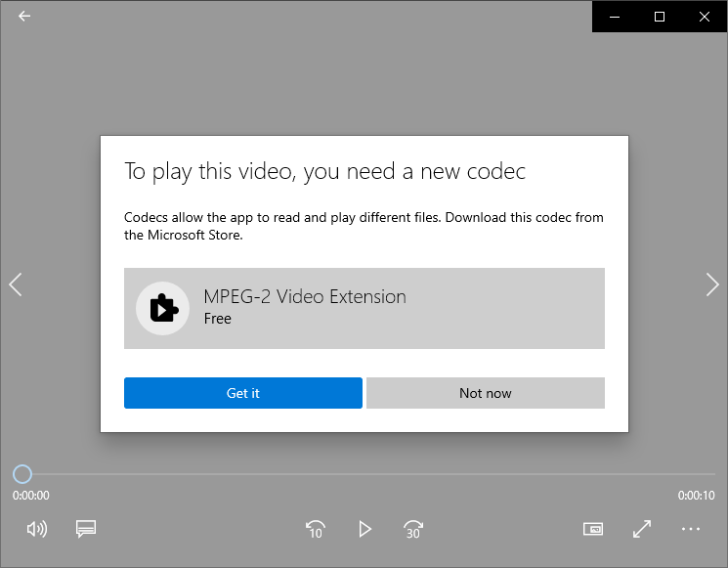Click the seek bar thumb at start
This screenshot has width=728, height=568.
click(22, 474)
